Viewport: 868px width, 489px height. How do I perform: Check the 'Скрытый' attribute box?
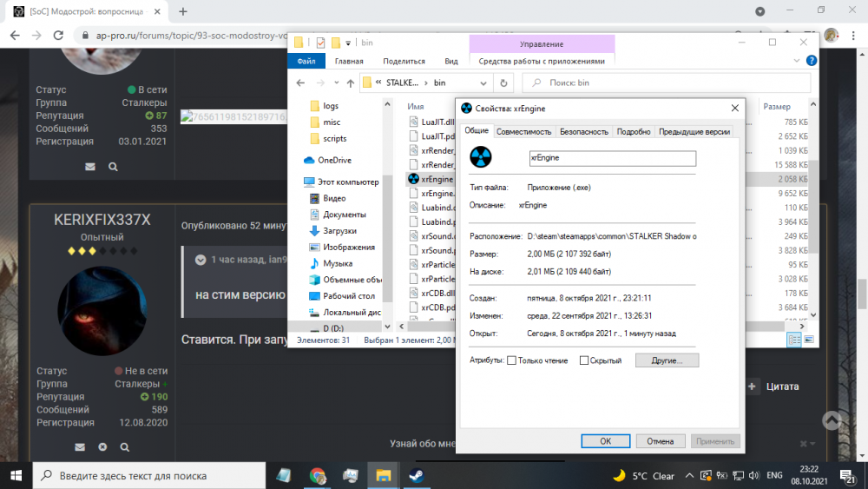coord(584,360)
